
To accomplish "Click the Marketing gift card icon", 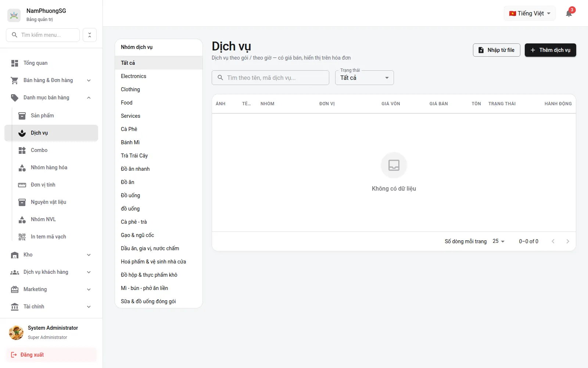I will tap(15, 290).
